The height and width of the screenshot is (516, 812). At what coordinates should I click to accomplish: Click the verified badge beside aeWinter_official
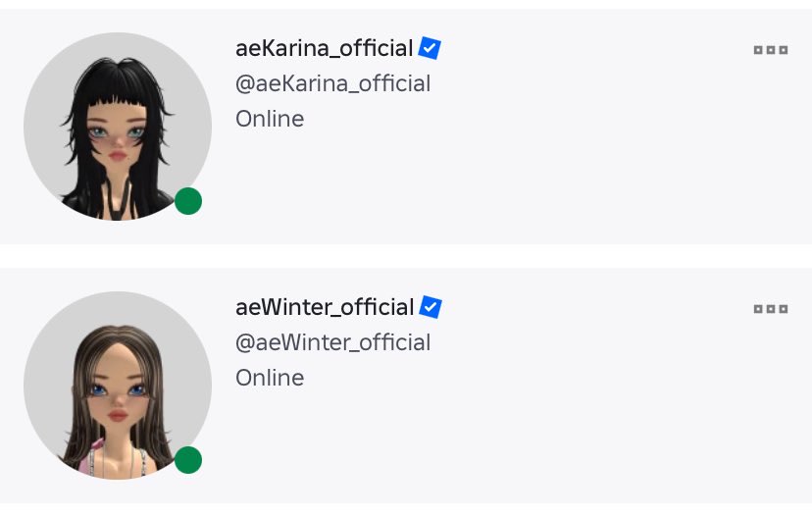430,307
